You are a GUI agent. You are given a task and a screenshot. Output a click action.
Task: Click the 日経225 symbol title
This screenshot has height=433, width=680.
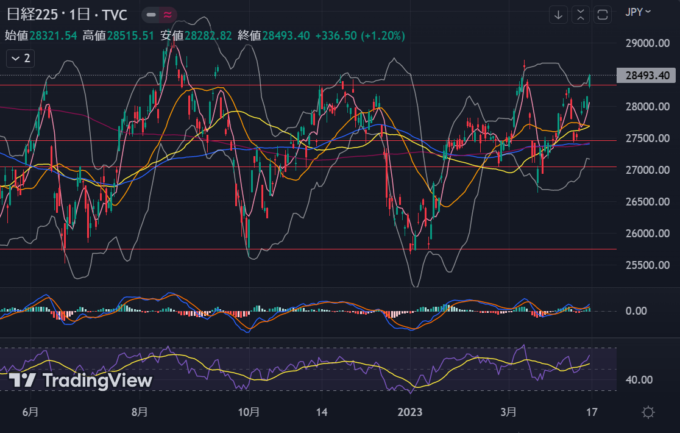pyautogui.click(x=35, y=15)
